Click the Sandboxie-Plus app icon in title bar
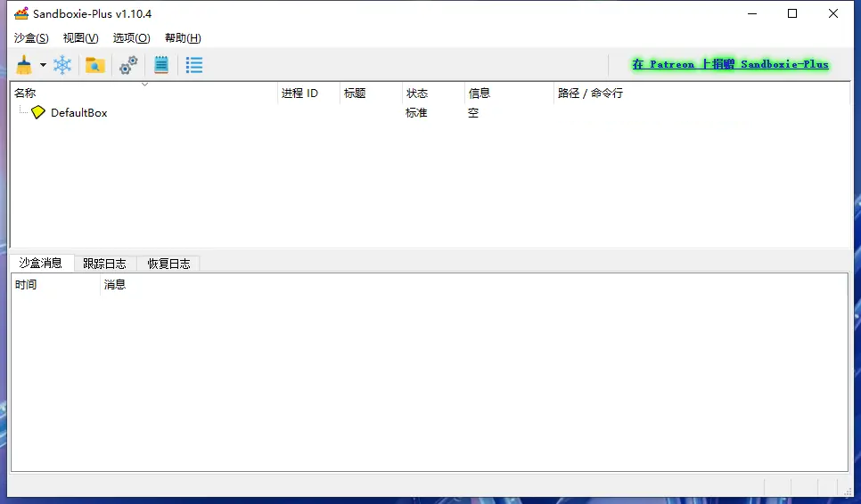Image resolution: width=861 pixels, height=504 pixels. [20, 13]
